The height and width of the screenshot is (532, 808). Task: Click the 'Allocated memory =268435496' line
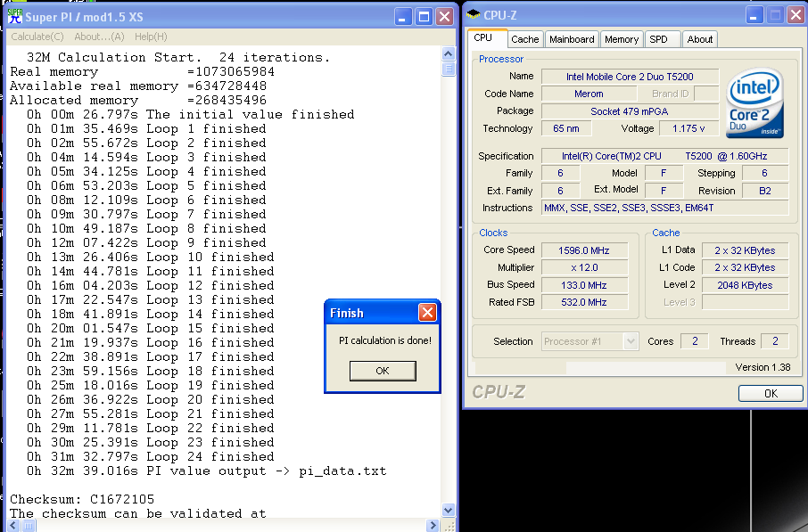[x=138, y=100]
